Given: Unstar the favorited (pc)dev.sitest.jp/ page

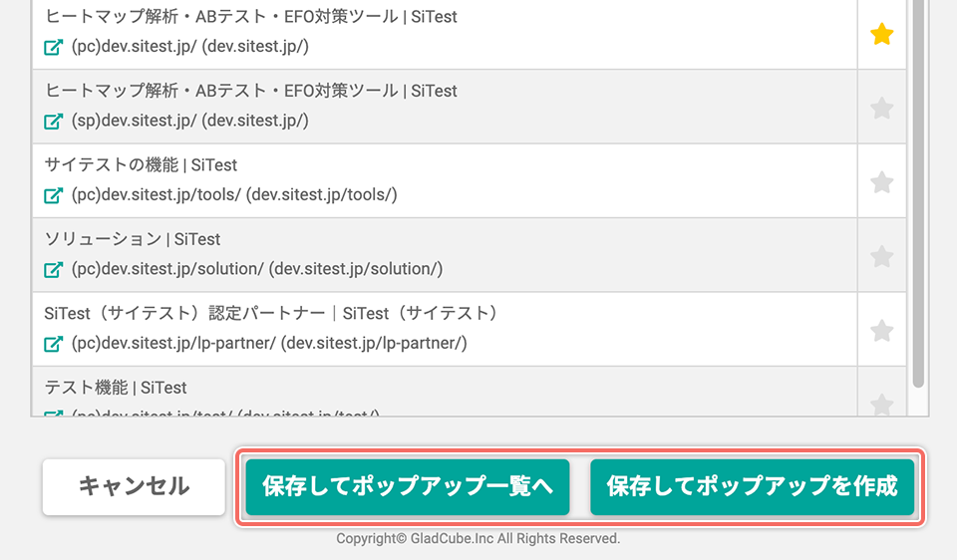Looking at the screenshot, I should pyautogui.click(x=881, y=34).
